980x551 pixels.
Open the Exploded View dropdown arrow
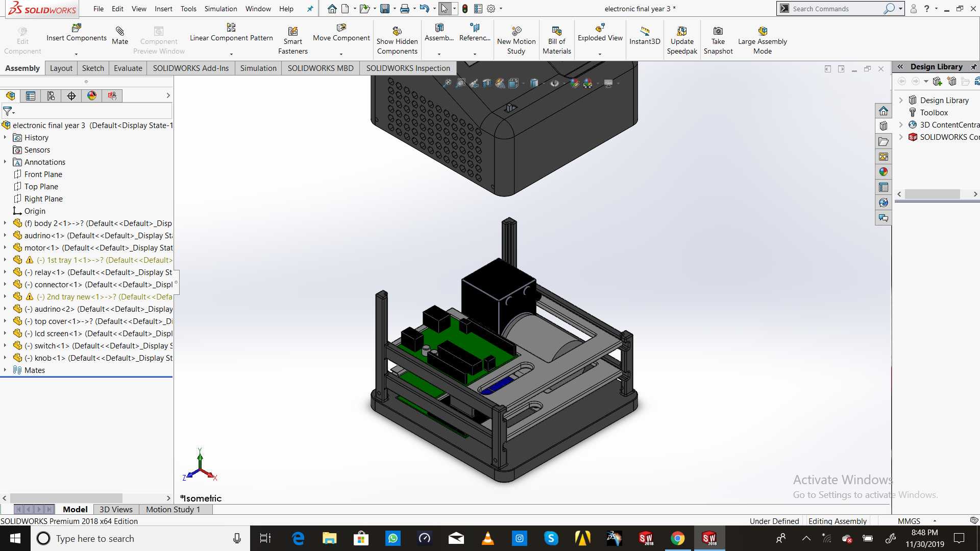coord(600,54)
